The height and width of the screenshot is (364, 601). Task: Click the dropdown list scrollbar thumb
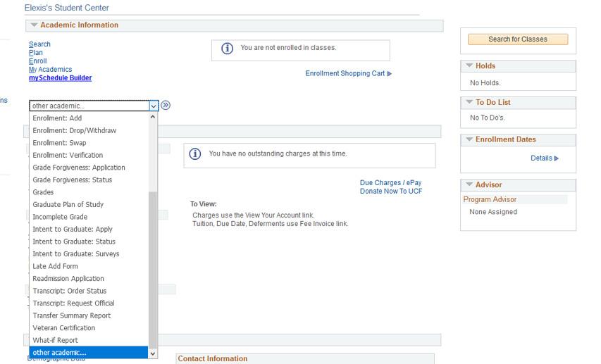(x=153, y=270)
